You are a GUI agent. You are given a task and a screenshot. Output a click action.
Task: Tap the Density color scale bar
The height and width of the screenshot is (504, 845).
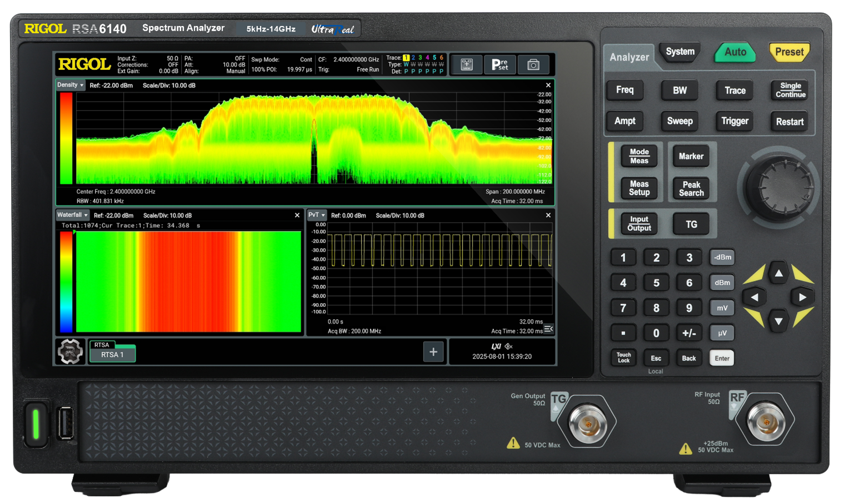(x=66, y=138)
